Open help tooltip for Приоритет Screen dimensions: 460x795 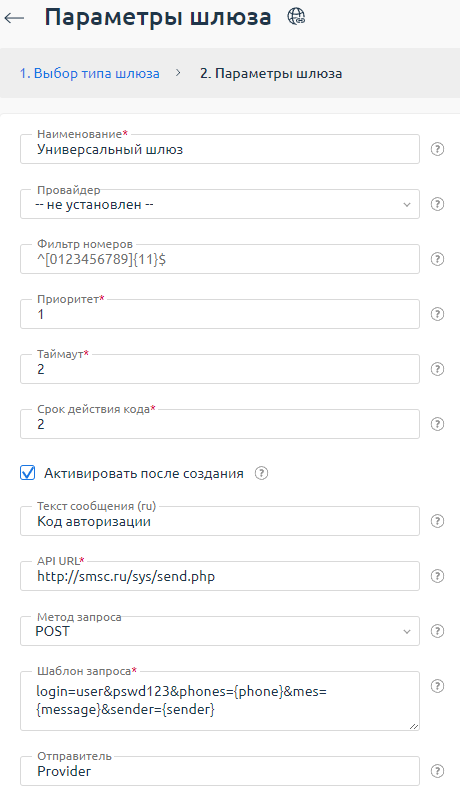click(437, 314)
